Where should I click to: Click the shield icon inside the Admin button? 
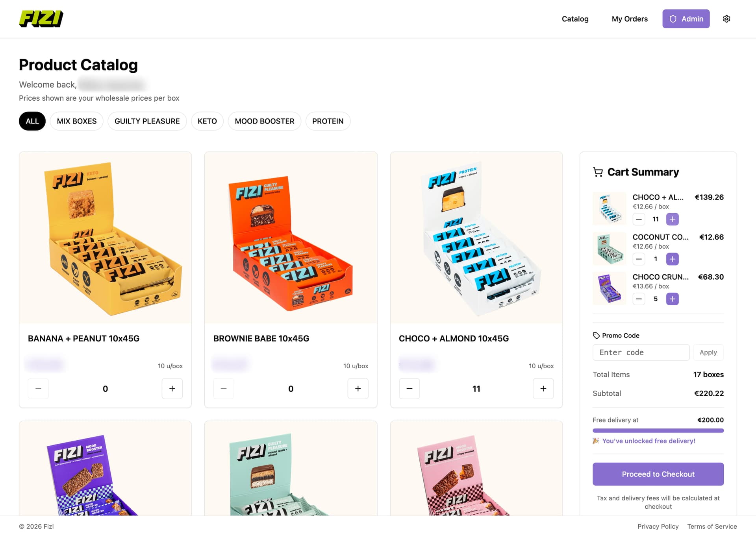[673, 18]
